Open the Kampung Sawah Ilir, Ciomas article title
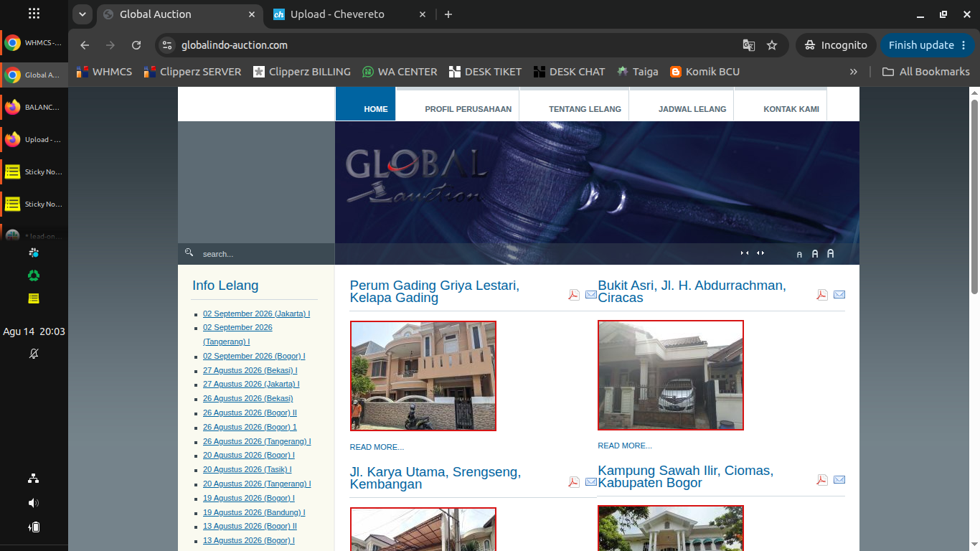 686,477
